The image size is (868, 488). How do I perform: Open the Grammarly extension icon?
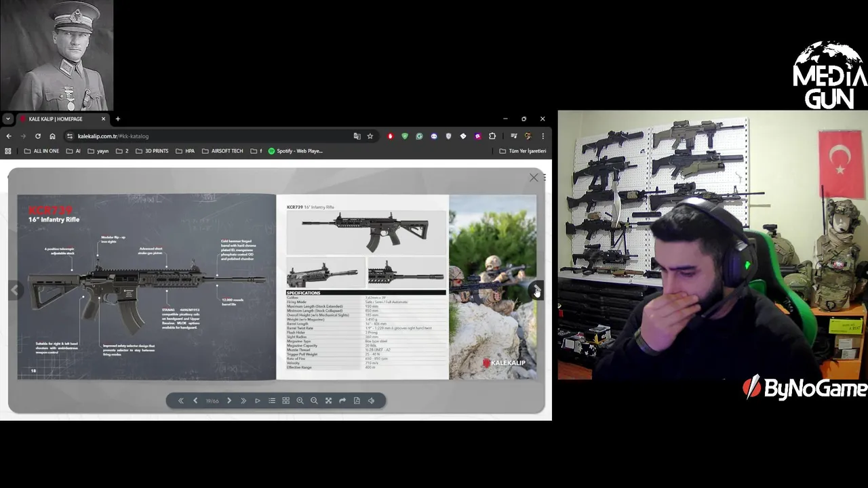tap(419, 136)
